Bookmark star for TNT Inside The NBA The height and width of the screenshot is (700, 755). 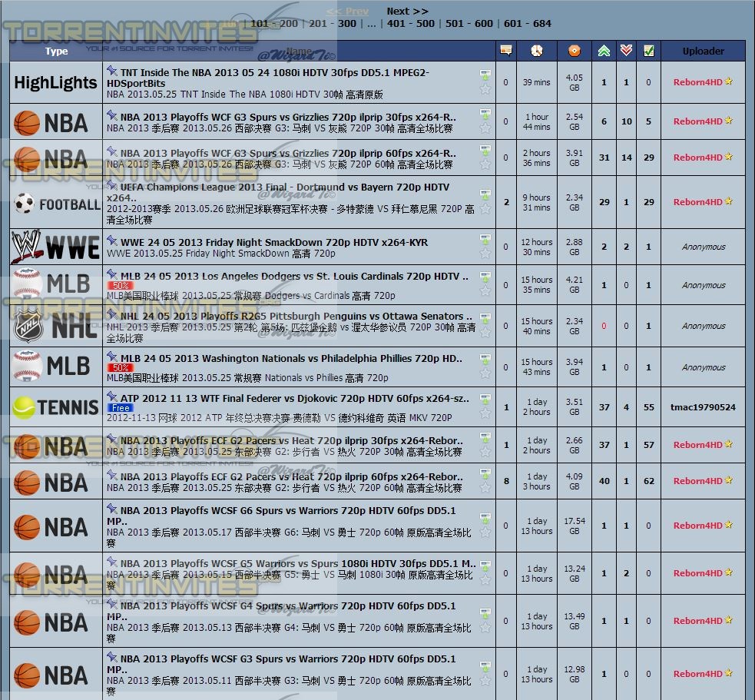click(485, 89)
